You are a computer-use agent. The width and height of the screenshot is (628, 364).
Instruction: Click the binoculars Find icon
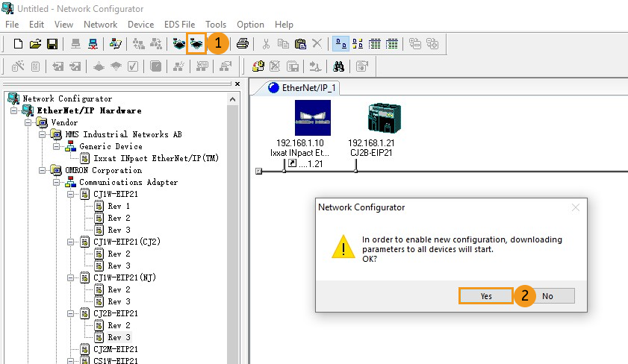339,66
